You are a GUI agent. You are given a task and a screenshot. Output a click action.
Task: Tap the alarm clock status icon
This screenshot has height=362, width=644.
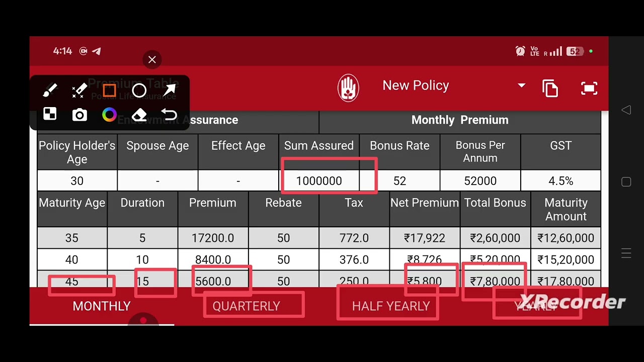[521, 51]
